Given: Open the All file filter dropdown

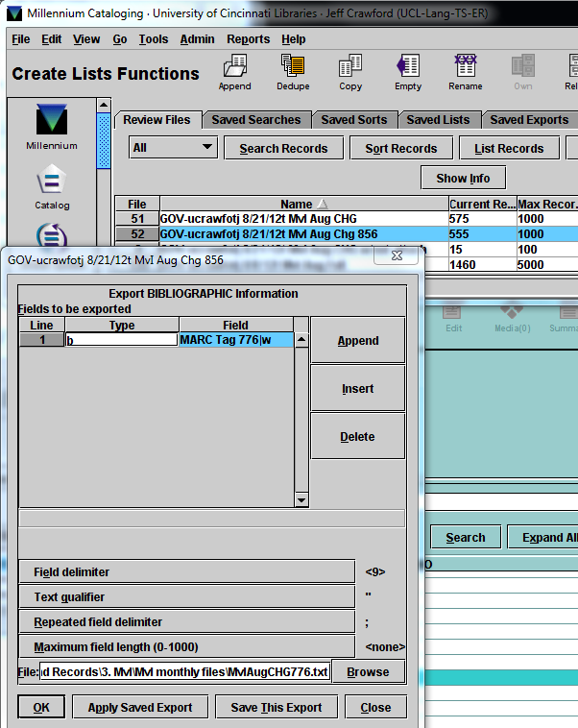Looking at the screenshot, I should point(173,148).
